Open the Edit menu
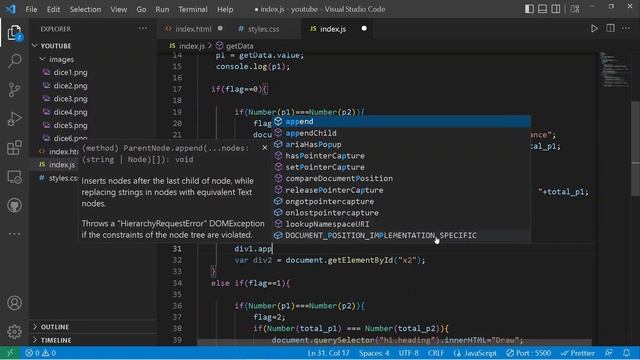This screenshot has height=360, width=640. (x=53, y=9)
